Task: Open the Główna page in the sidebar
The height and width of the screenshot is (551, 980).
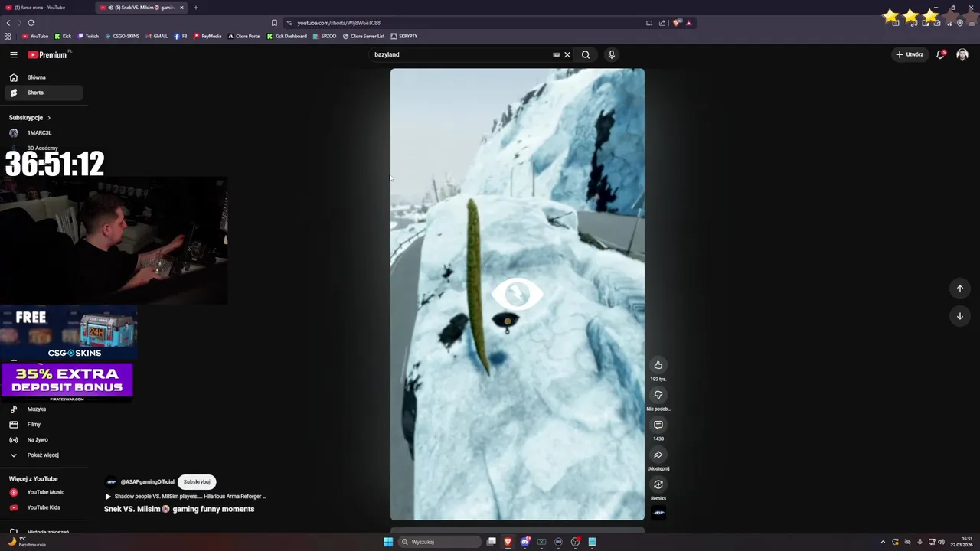Action: point(43,77)
